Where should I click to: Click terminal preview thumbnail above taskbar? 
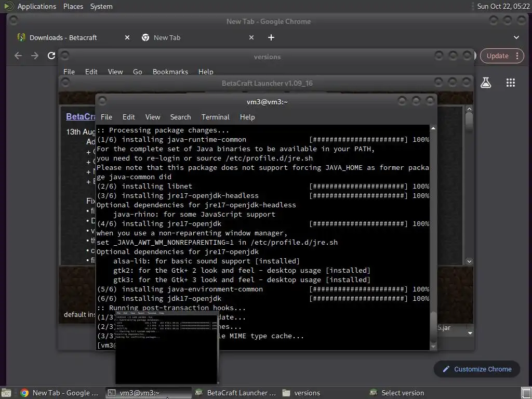(x=167, y=348)
